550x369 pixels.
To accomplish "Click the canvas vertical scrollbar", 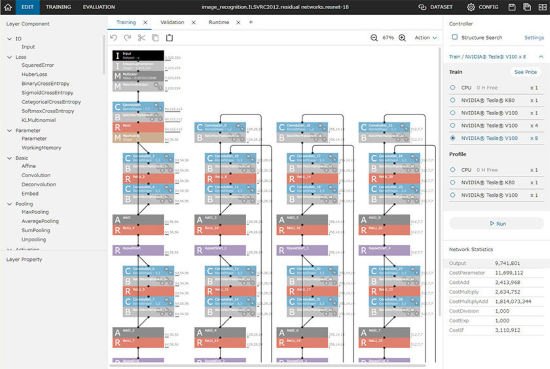I will [440, 182].
